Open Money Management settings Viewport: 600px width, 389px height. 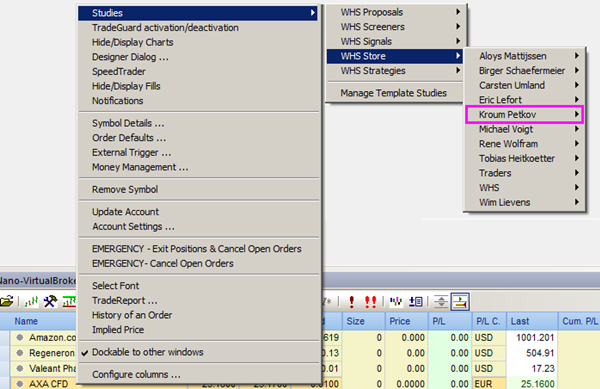199,167
